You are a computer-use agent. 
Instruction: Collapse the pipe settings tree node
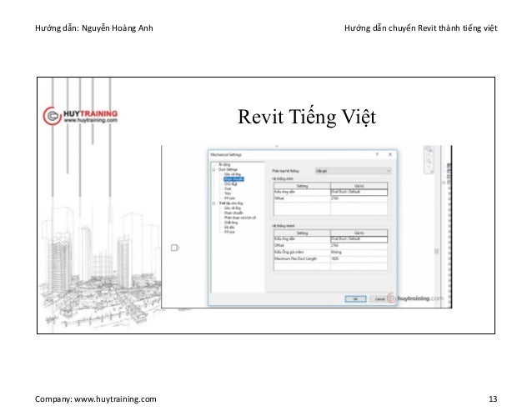(213, 203)
